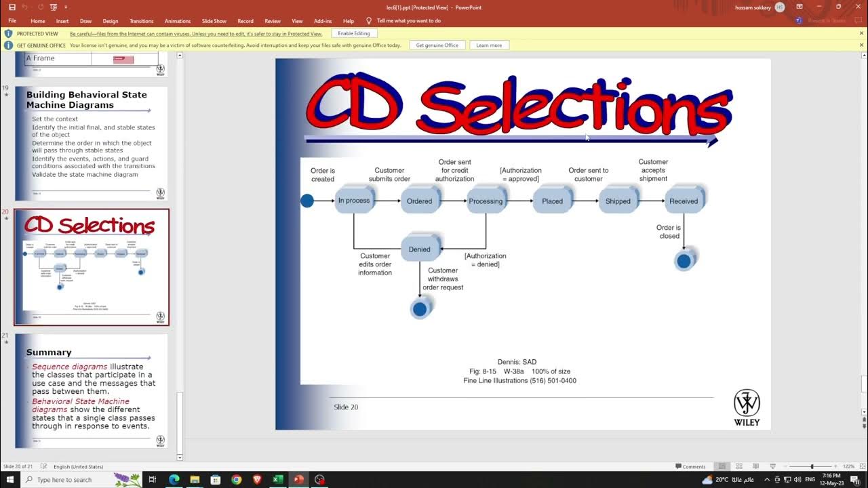Open the Design ribbon tab
The height and width of the screenshot is (488, 868).
click(x=110, y=21)
